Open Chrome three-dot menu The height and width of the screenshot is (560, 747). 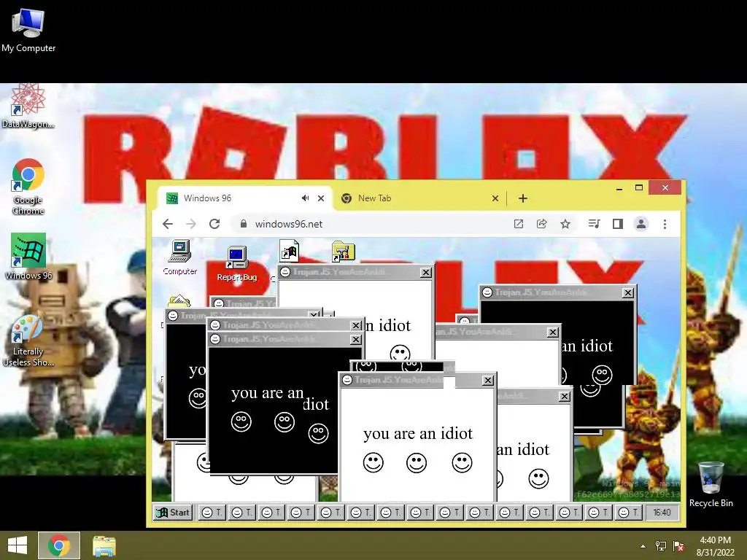(665, 224)
